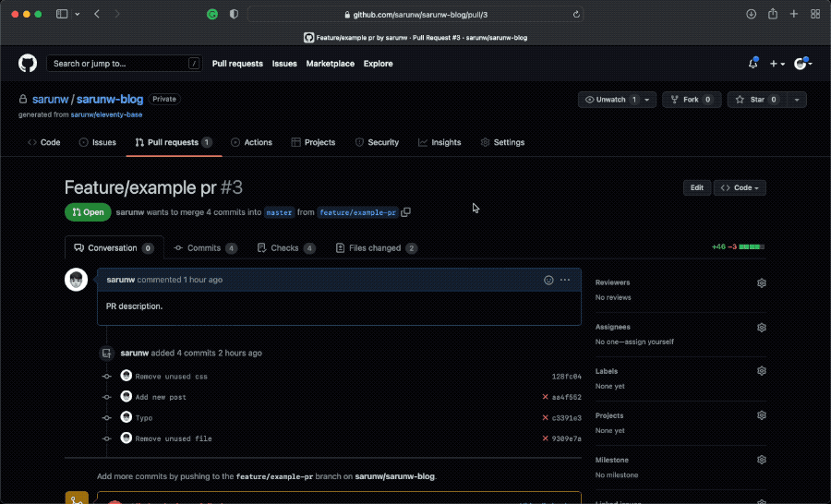
Task: Click Safari share icon
Action: 773,15
